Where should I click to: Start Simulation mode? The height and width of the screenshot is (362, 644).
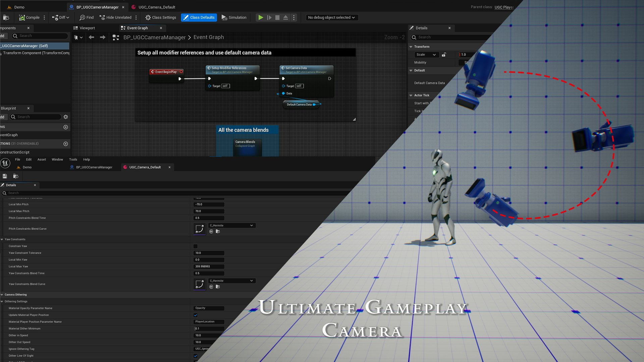[x=234, y=17]
